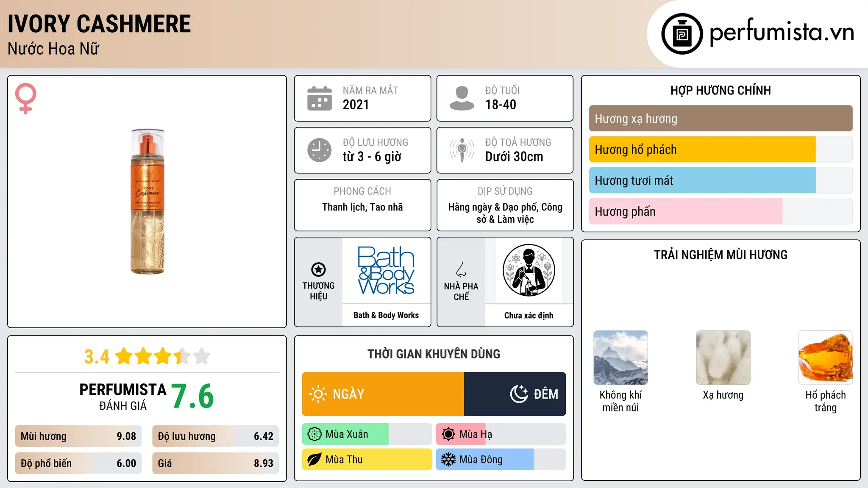Click the sun icon for Mùa Hạ

448,434
